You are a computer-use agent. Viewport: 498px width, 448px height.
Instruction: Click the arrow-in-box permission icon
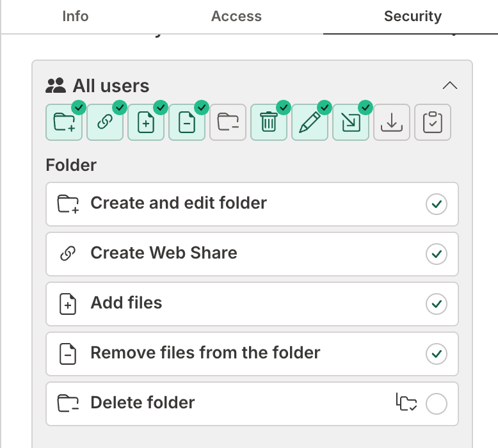coord(351,122)
